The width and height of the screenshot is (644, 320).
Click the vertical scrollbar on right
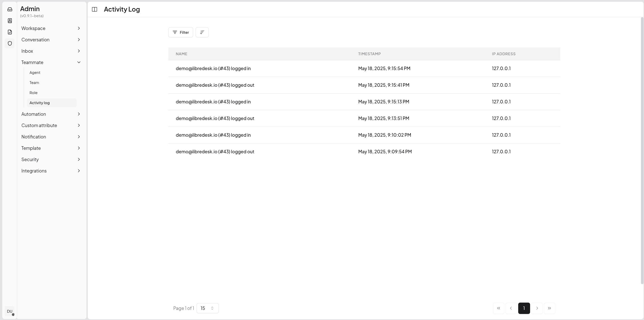coord(642,151)
